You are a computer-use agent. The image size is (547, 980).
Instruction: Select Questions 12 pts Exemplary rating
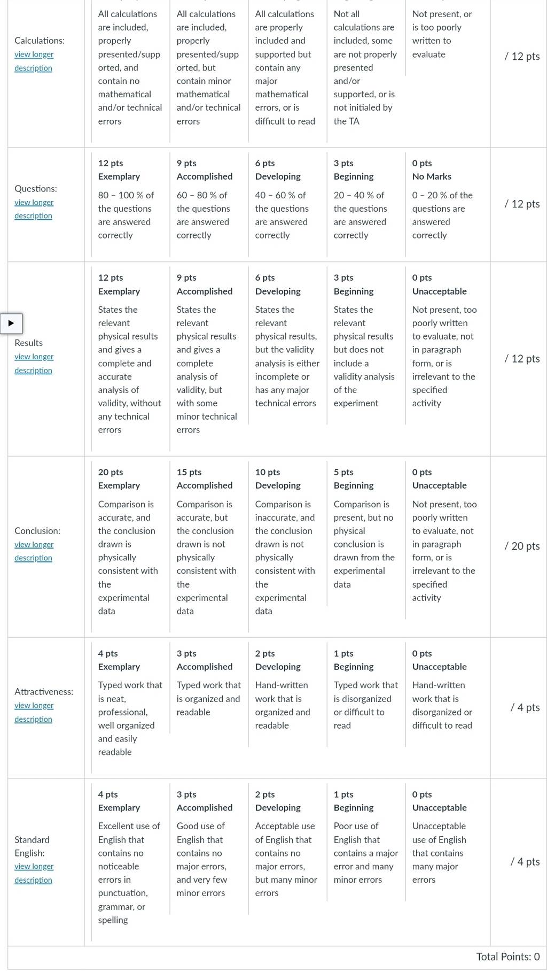coord(130,199)
